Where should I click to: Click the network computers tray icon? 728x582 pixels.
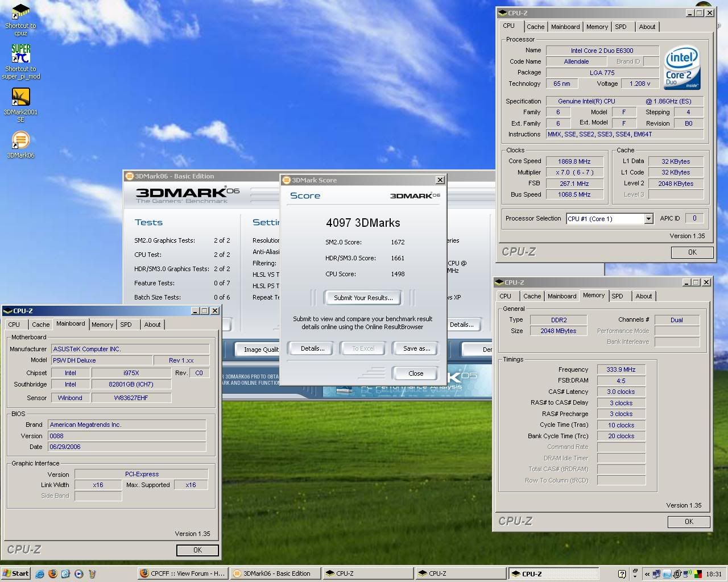pyautogui.click(x=657, y=573)
